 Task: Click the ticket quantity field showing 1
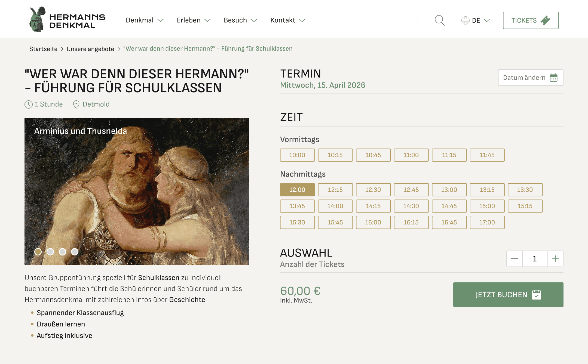coord(535,259)
